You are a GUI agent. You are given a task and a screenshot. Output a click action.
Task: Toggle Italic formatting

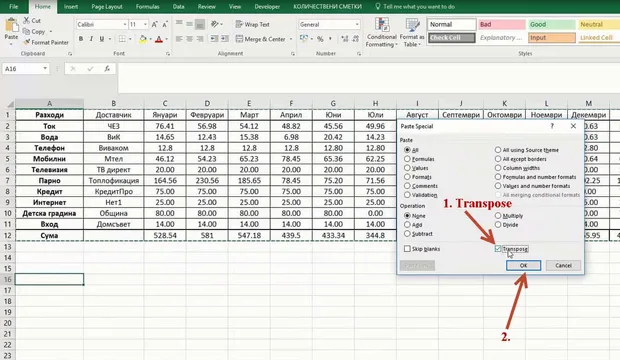[91, 39]
